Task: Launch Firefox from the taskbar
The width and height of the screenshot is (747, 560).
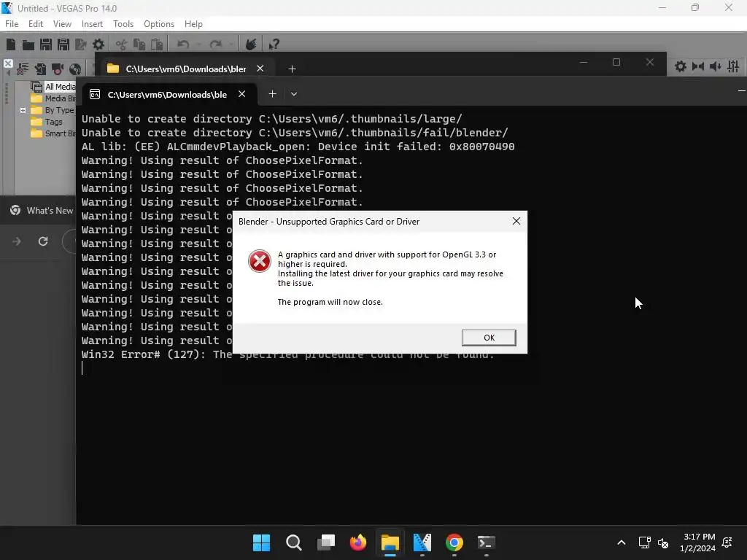Action: (357, 542)
